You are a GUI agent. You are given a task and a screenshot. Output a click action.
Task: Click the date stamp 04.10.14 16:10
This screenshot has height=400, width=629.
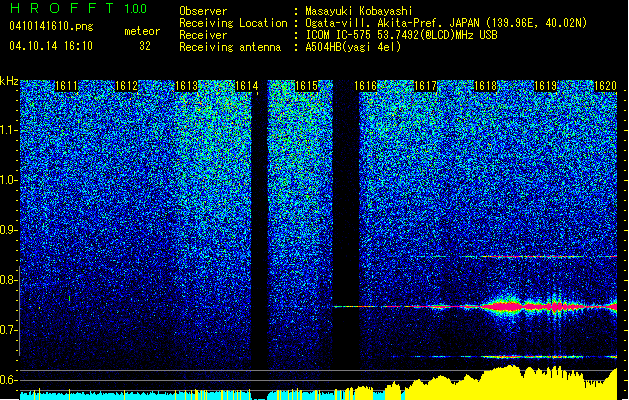point(51,45)
